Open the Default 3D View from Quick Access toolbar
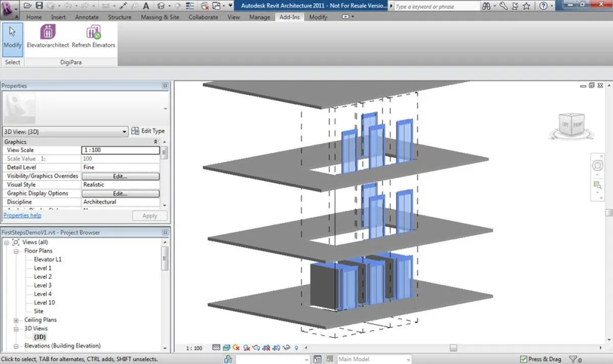The image size is (613, 364). pyautogui.click(x=161, y=6)
